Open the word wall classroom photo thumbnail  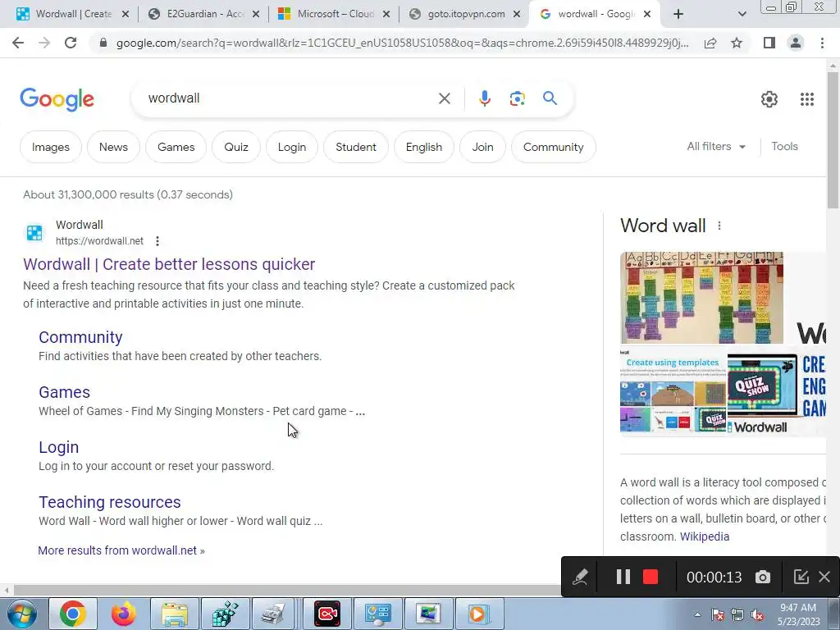pos(702,298)
